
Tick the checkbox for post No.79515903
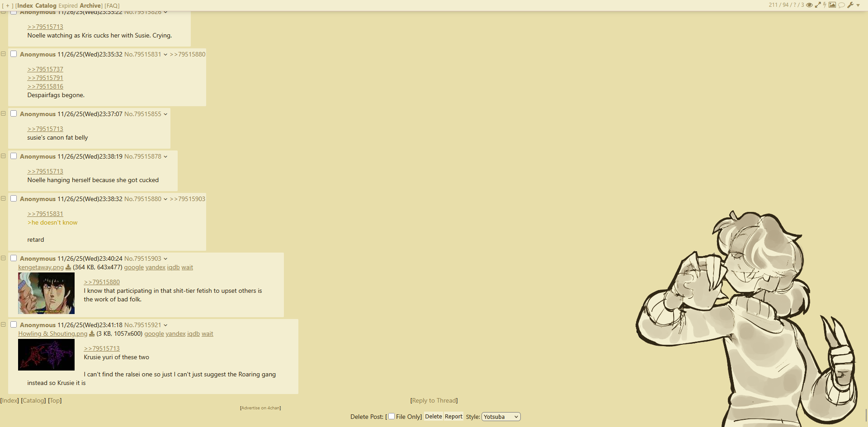tap(14, 258)
